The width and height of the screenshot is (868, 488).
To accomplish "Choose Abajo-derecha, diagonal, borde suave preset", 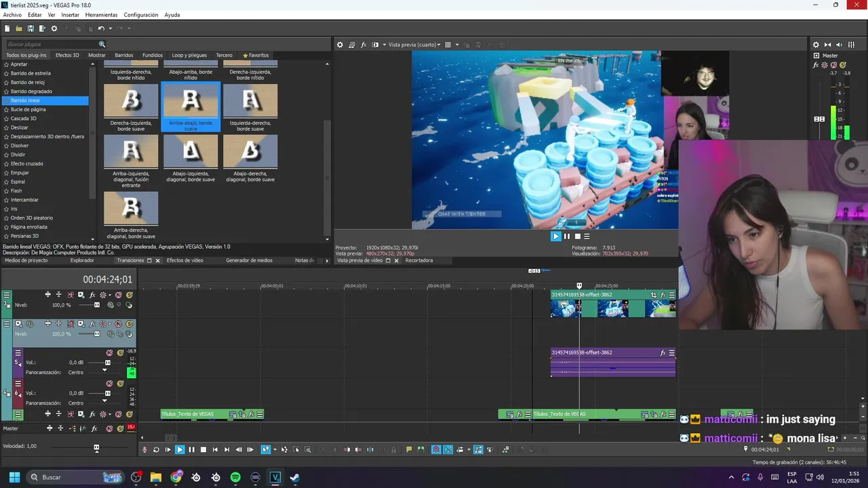I will (x=250, y=151).
